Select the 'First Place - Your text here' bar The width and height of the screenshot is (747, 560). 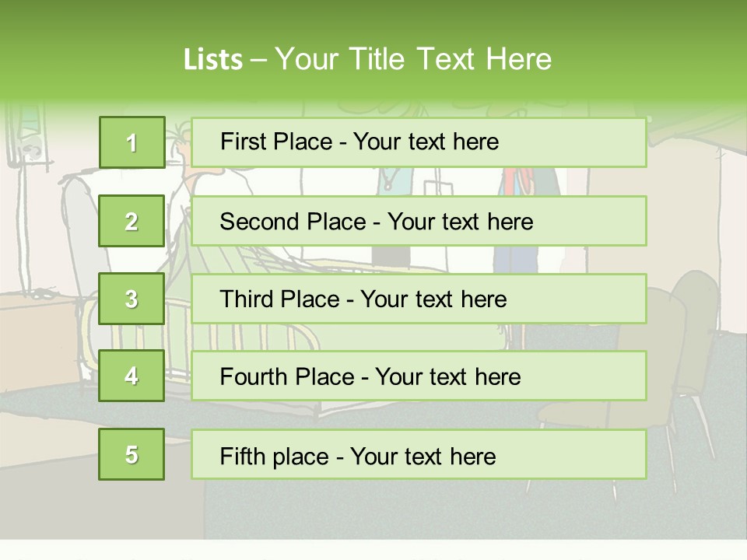point(419,142)
